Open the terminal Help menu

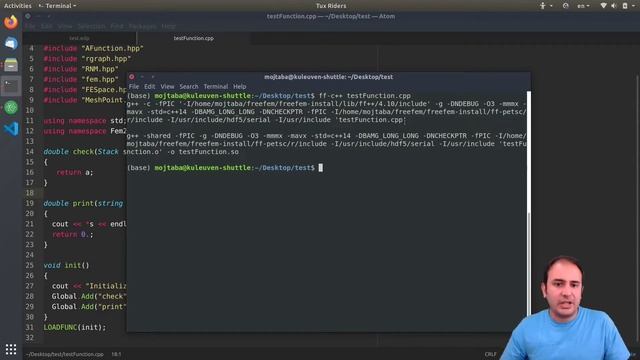tap(240, 87)
